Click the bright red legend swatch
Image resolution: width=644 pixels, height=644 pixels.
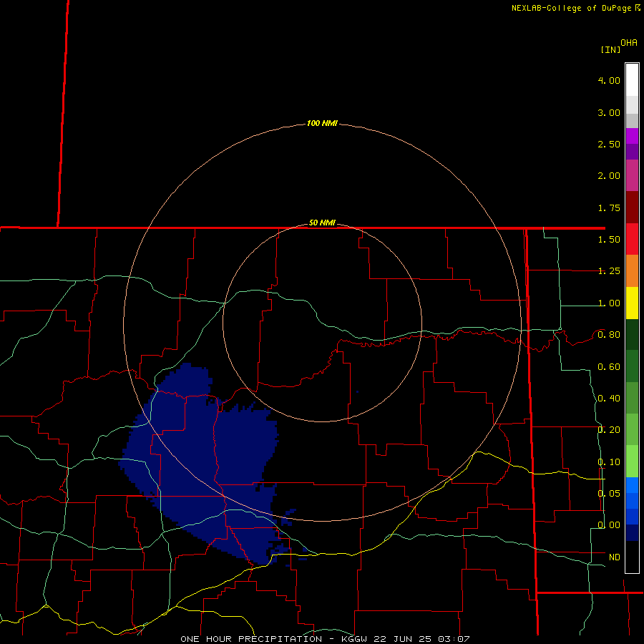[x=632, y=239]
